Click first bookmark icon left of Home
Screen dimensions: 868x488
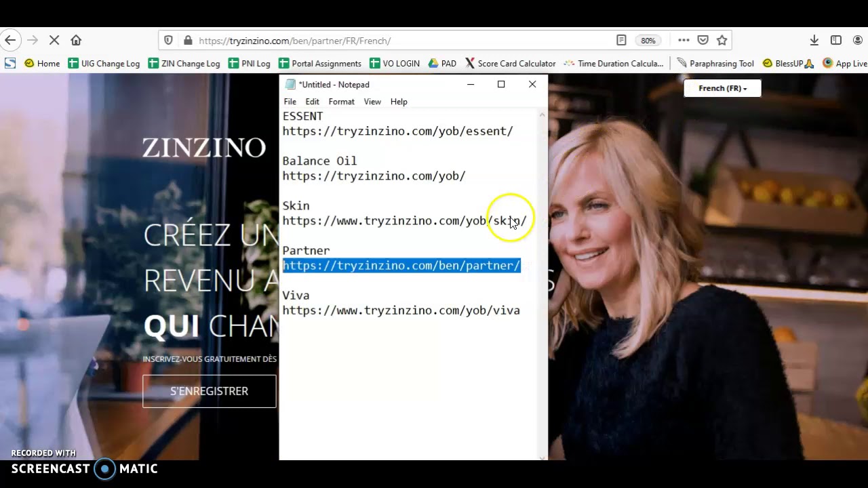pos(10,64)
